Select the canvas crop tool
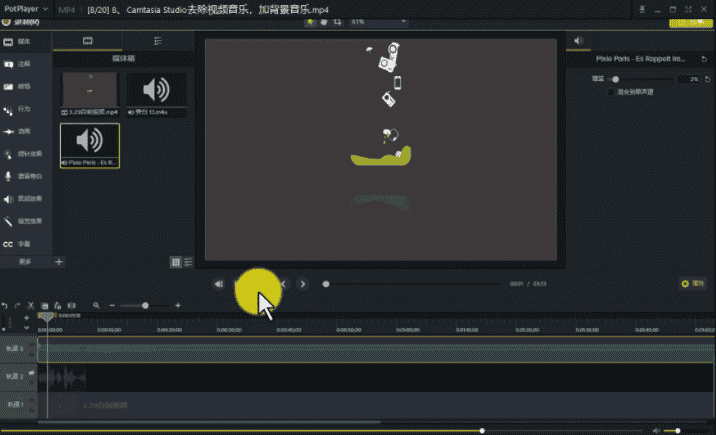The image size is (716, 435). [337, 22]
